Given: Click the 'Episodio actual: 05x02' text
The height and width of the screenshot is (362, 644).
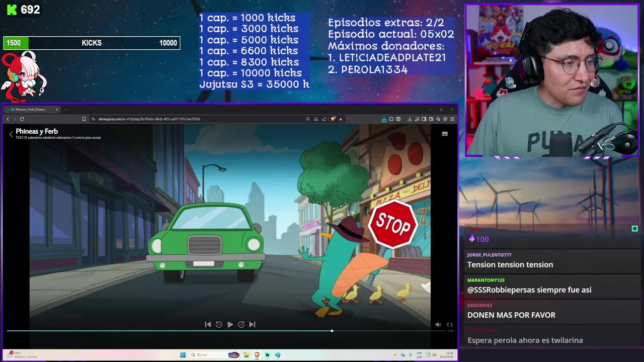Looking at the screenshot, I should (x=391, y=34).
